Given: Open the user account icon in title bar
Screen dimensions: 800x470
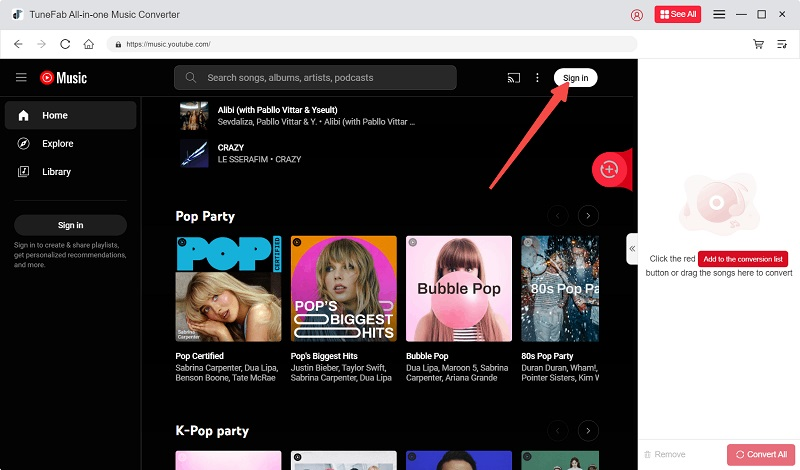Looking at the screenshot, I should pyautogui.click(x=637, y=15).
